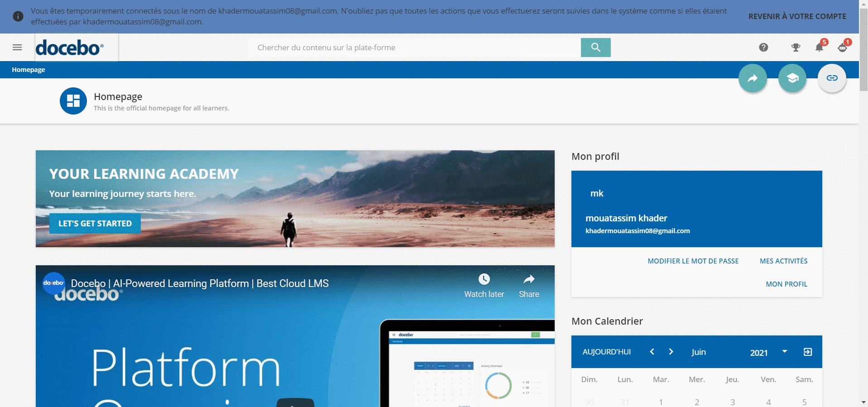868x407 pixels.
Task: Click the Homepage dashboard icon
Action: tap(73, 101)
